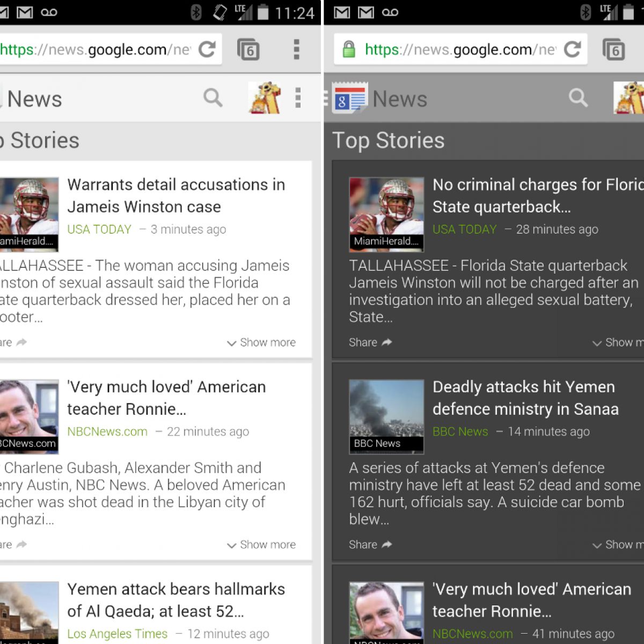The image size is (644, 644).
Task: Share the No criminal charges story
Action: pos(370,342)
